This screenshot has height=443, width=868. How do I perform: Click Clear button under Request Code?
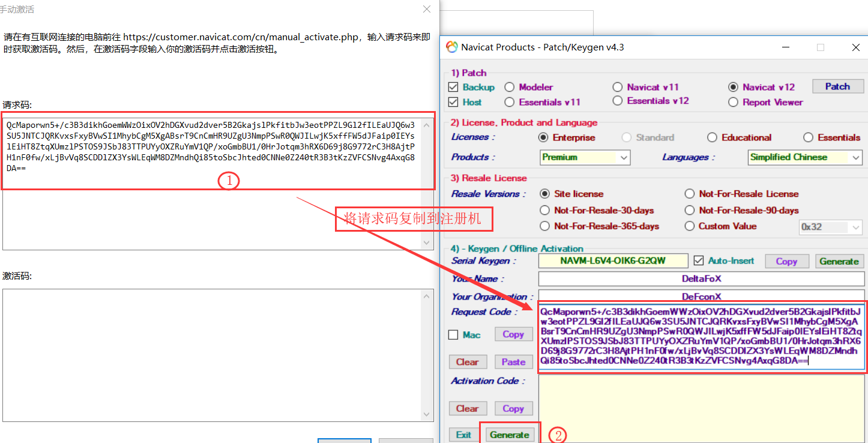pyautogui.click(x=467, y=362)
